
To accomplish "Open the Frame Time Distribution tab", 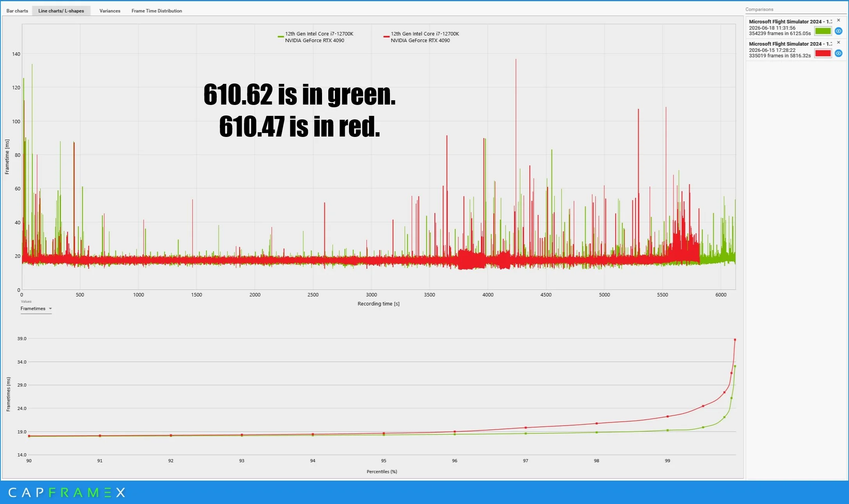I will [157, 11].
